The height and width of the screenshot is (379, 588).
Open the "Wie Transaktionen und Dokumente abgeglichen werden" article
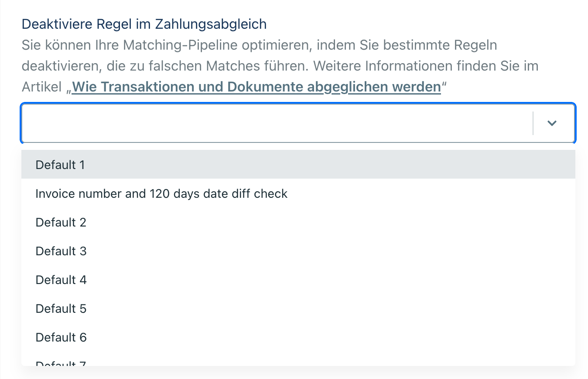click(256, 87)
